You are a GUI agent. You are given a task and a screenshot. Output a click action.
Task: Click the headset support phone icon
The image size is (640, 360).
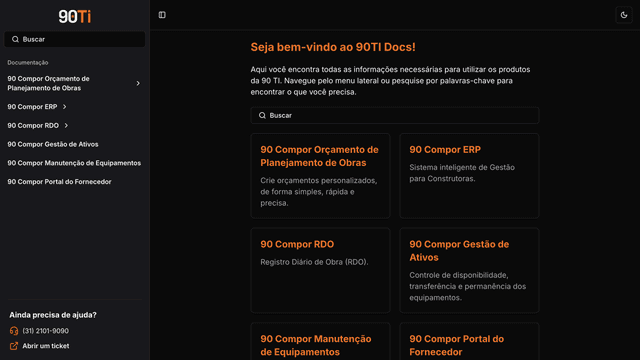coord(14,331)
